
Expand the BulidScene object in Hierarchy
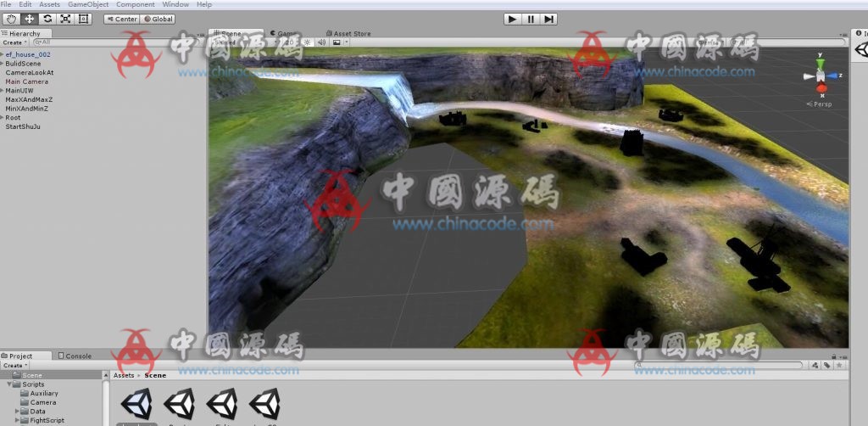coord(3,63)
